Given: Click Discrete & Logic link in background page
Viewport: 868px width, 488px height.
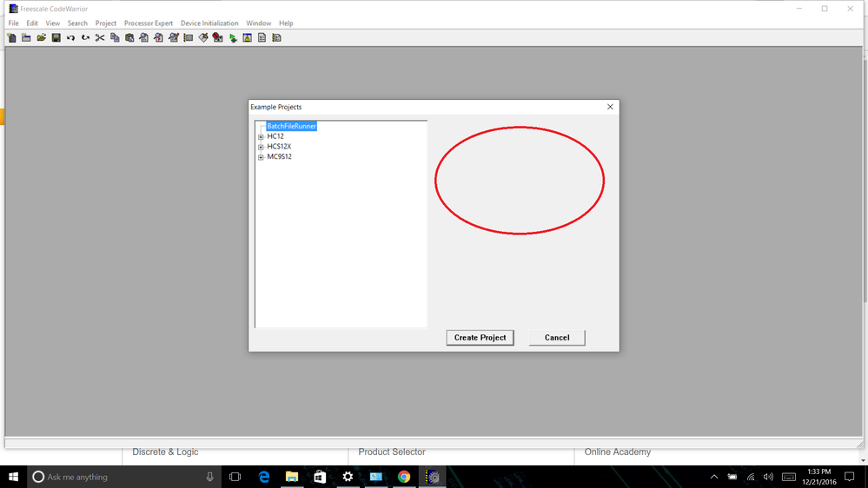Looking at the screenshot, I should pos(165,452).
